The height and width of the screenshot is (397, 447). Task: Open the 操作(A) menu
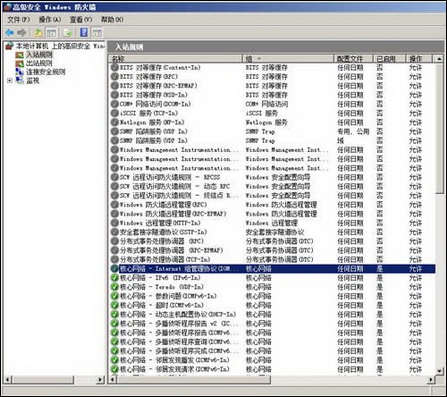[50, 20]
